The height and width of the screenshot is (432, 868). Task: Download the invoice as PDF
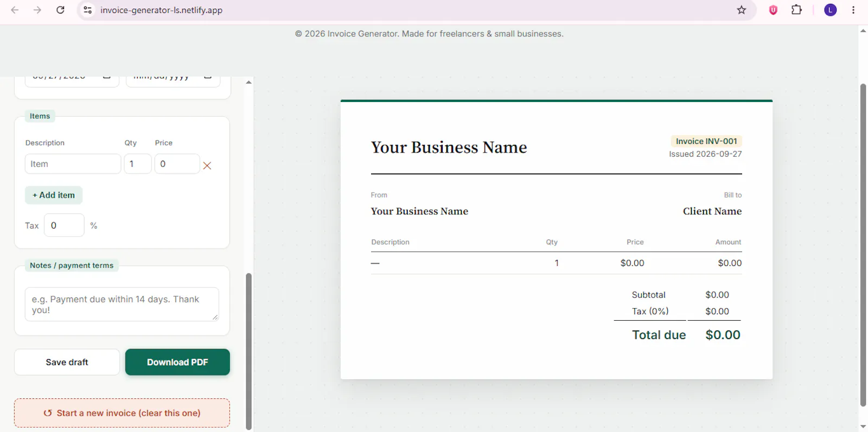[x=177, y=362]
